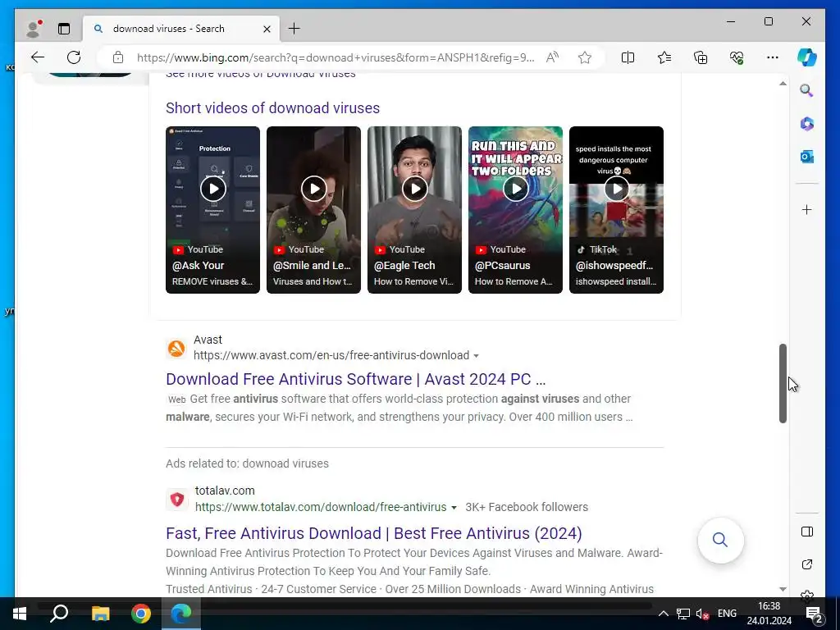Open Windows Start menu
Viewport: 840px width, 630px height.
(20, 614)
